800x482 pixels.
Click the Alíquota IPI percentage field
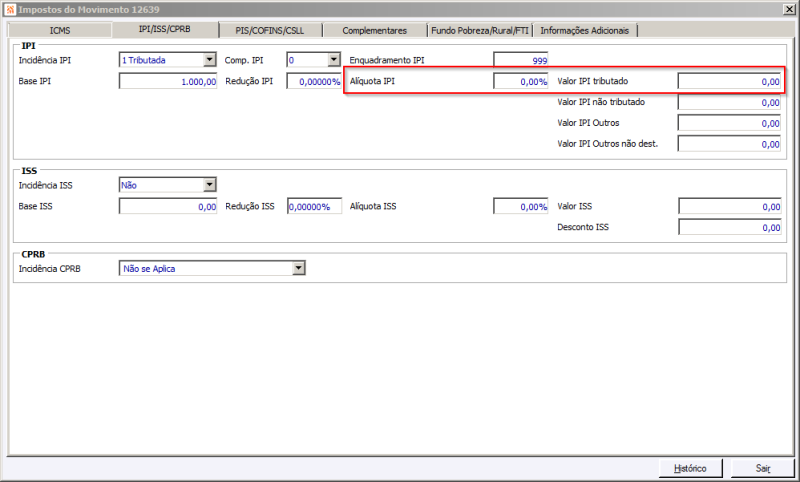click(x=520, y=81)
